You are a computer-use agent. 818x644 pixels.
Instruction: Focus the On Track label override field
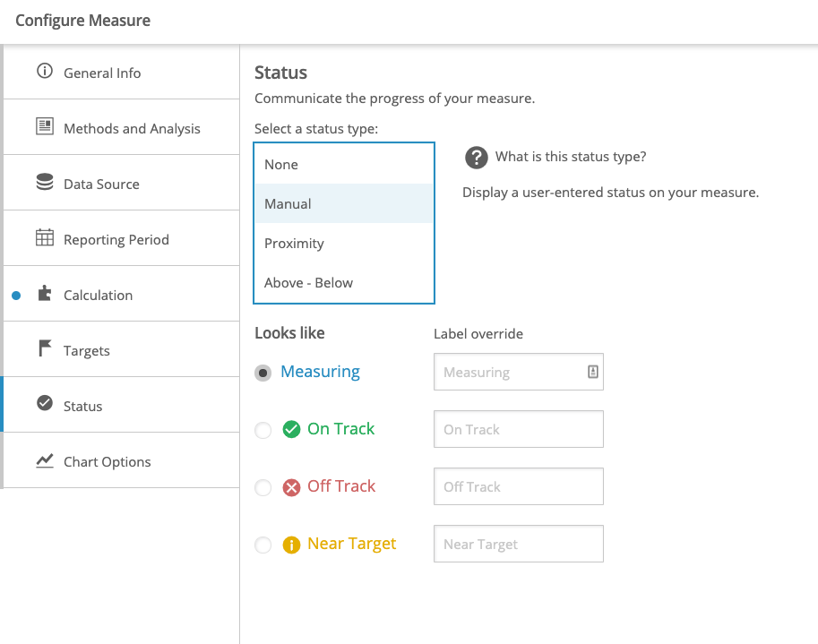point(519,429)
